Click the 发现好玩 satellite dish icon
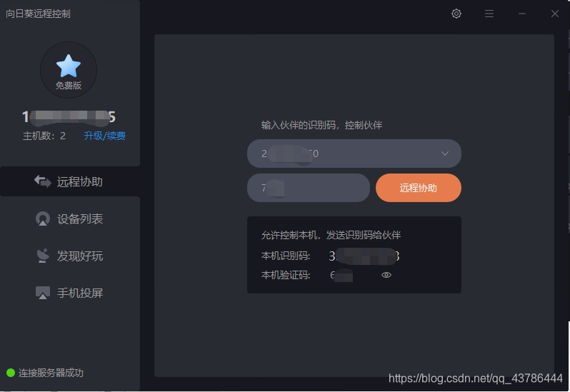The image size is (570, 392). click(x=43, y=256)
